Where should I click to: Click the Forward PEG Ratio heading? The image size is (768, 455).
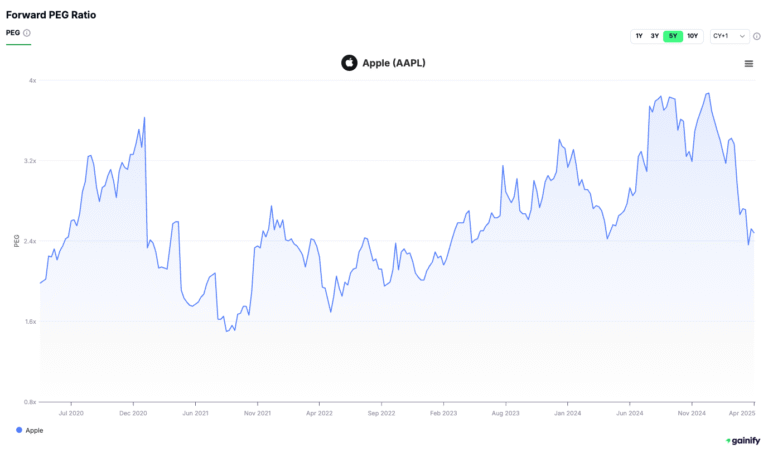tap(51, 15)
